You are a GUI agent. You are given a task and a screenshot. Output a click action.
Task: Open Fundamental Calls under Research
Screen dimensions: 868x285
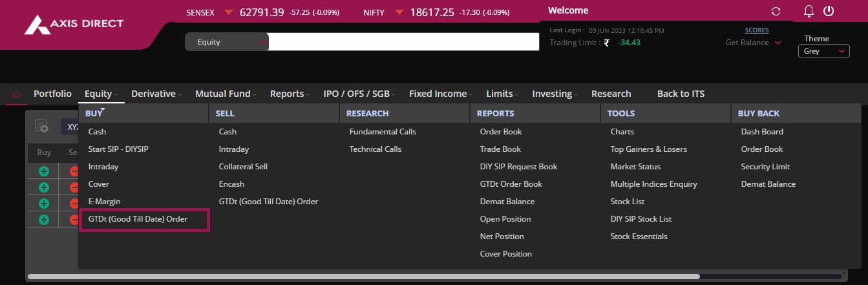[383, 132]
